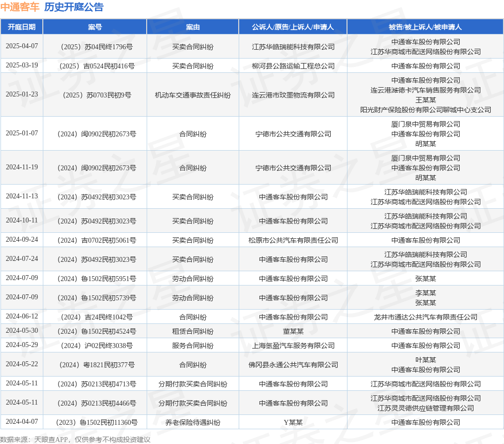The width and height of the screenshot is (504, 444).
Task: Click date cell 2024-09-24
Action: (22, 240)
